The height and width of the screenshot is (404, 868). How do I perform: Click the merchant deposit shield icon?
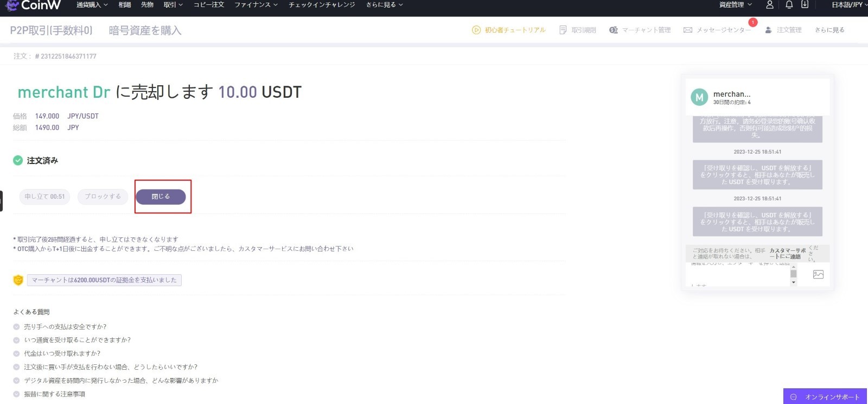(18, 280)
